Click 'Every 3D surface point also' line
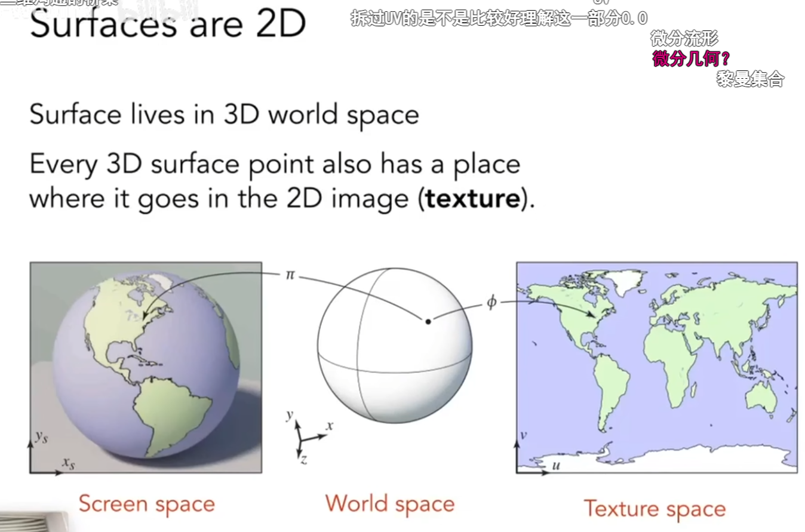Viewport: 805px width, 532px height. tap(275, 164)
